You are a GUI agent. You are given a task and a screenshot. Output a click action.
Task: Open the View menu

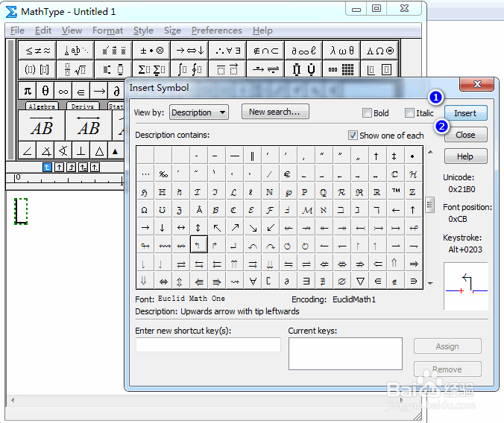coord(72,31)
